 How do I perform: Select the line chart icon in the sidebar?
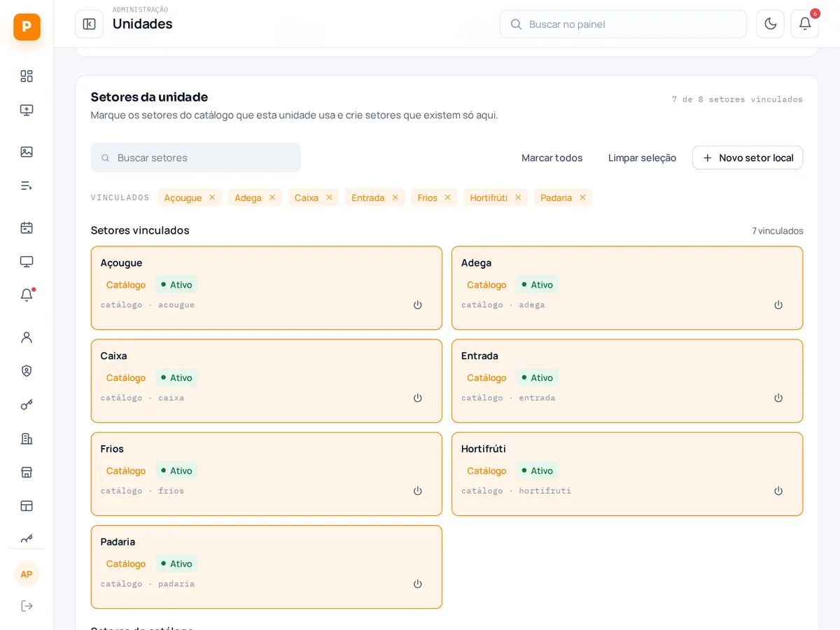click(27, 538)
